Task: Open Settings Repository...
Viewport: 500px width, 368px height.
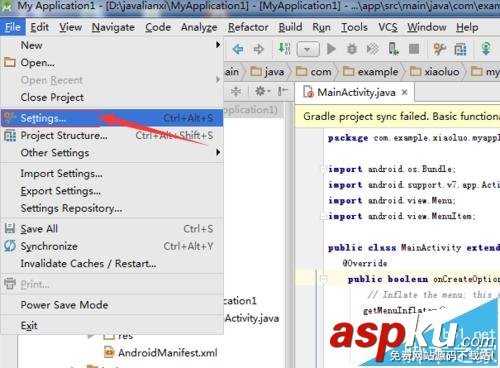Action: point(112,208)
